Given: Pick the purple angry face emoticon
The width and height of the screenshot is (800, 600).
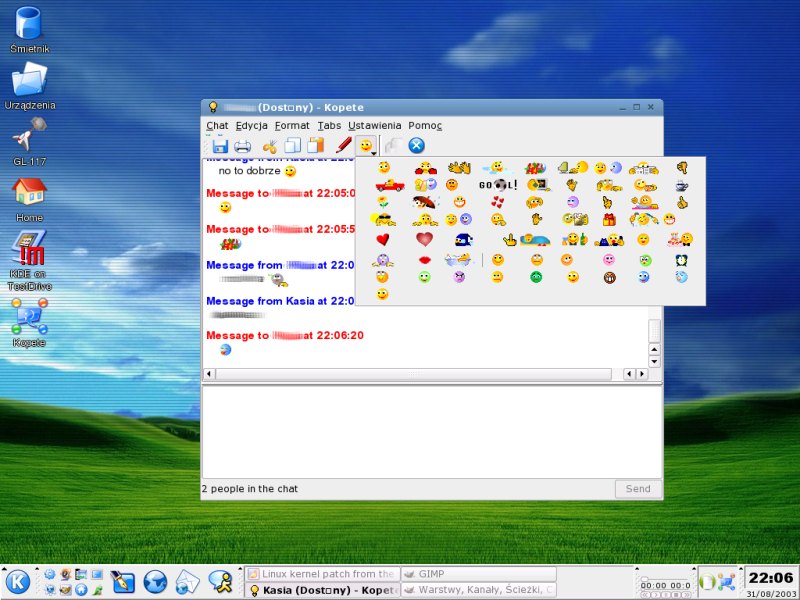Looking at the screenshot, I should pyautogui.click(x=459, y=277).
